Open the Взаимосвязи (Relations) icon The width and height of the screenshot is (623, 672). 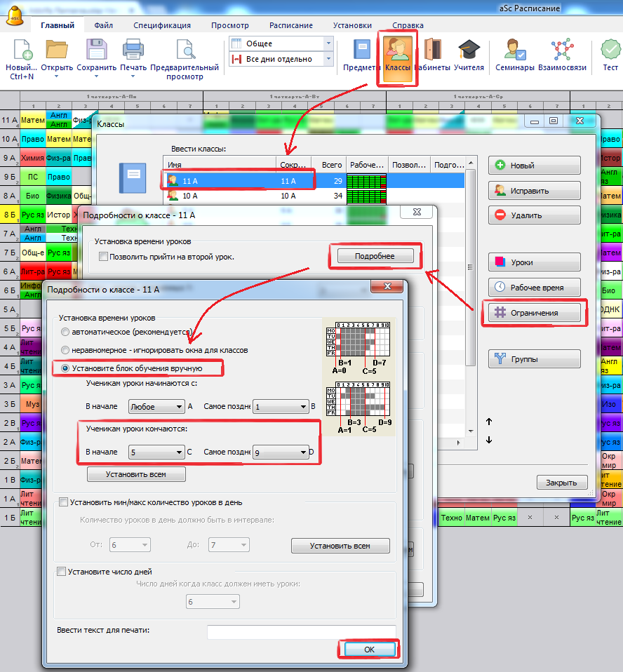coord(561,51)
